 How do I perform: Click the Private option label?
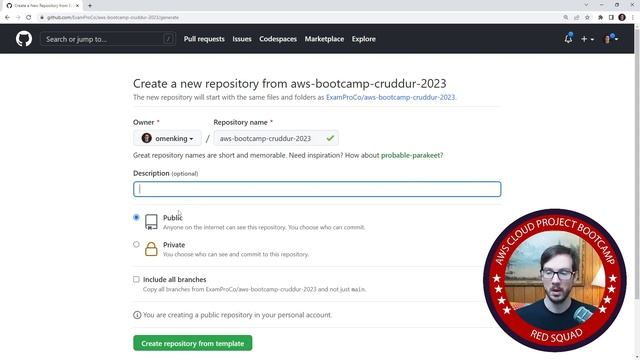click(174, 245)
